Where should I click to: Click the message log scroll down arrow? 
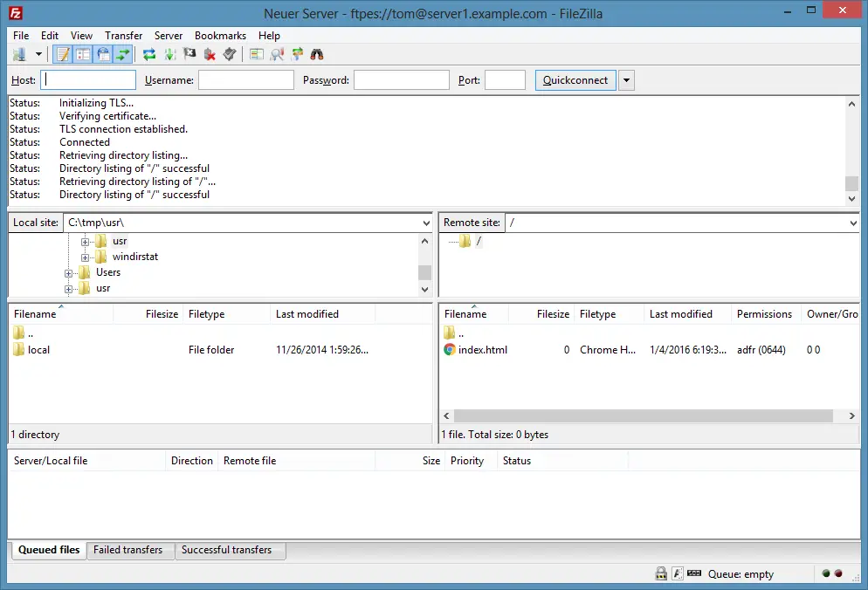(852, 199)
